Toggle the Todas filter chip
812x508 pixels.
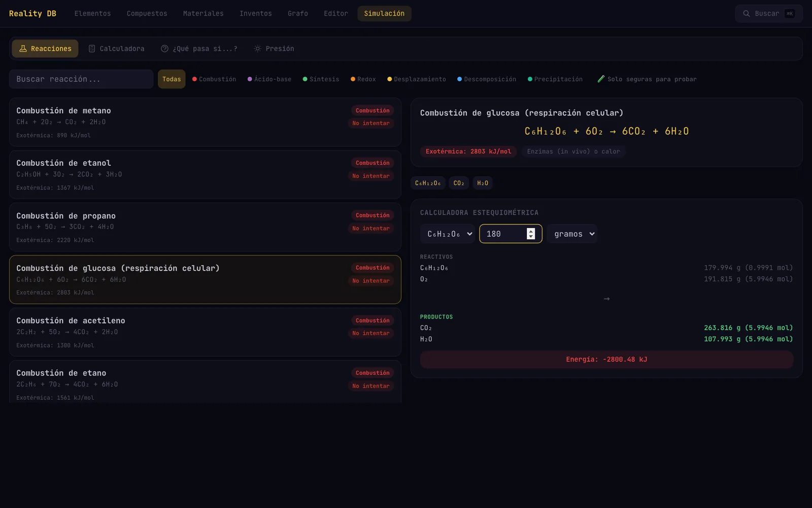coord(172,79)
